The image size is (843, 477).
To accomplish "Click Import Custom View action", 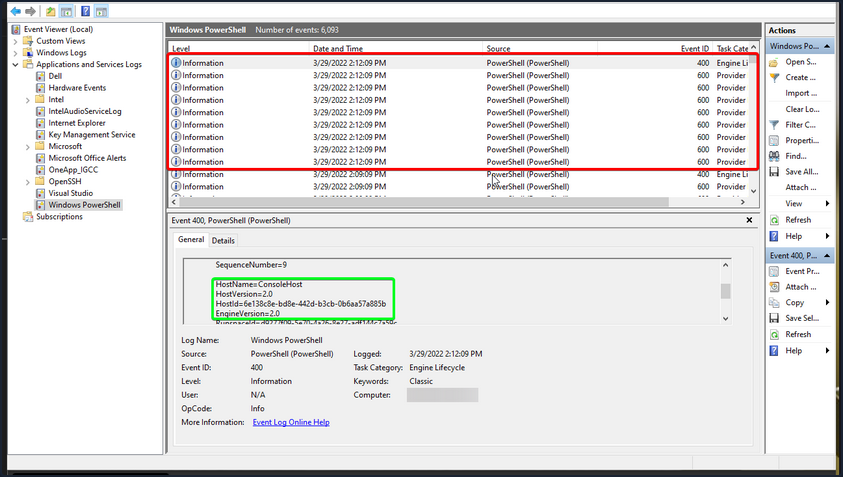I will [x=801, y=93].
